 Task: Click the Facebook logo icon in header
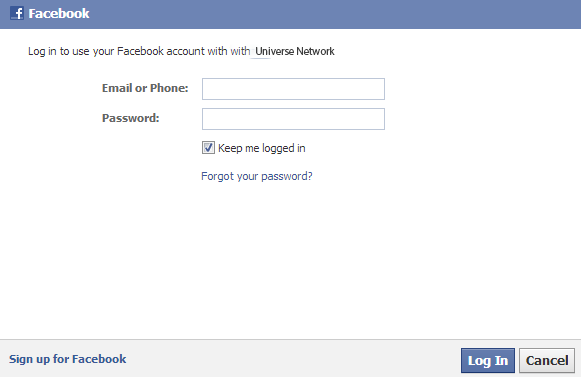[17, 13]
